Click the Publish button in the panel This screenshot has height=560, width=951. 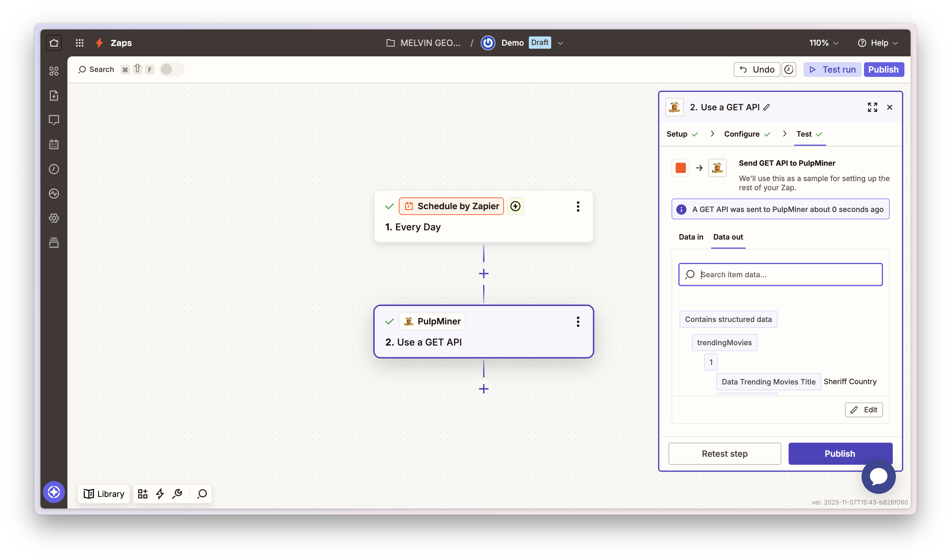[x=840, y=454]
